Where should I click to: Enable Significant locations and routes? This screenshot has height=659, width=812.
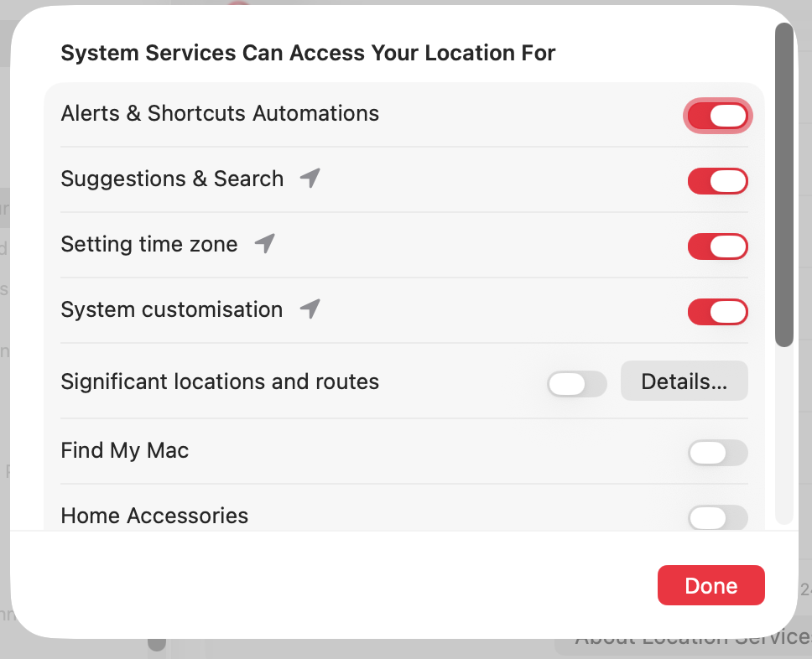[x=576, y=384]
